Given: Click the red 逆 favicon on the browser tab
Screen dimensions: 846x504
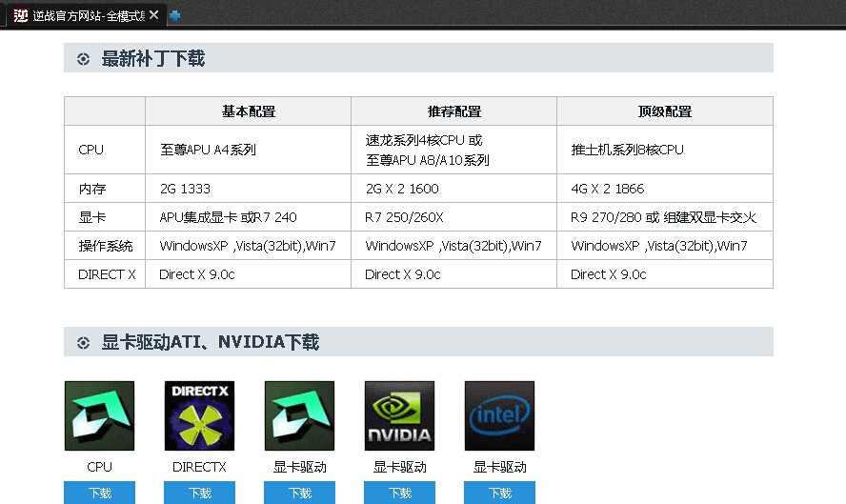Looking at the screenshot, I should tap(21, 15).
